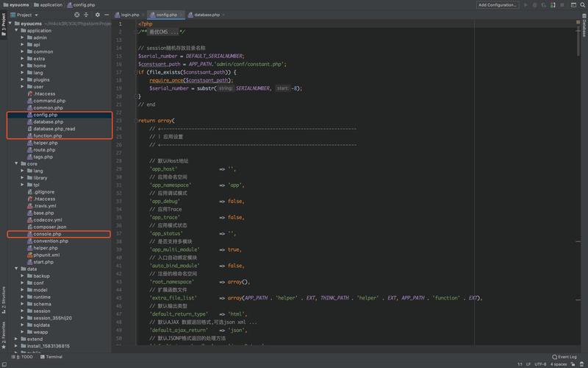Click the Stop square icon in toolbar
The height and width of the screenshot is (368, 588).
pyautogui.click(x=562, y=5)
